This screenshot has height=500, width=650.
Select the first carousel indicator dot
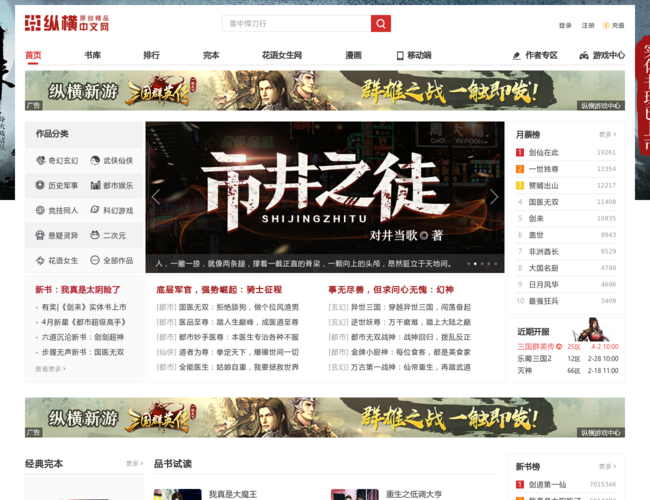468,264
